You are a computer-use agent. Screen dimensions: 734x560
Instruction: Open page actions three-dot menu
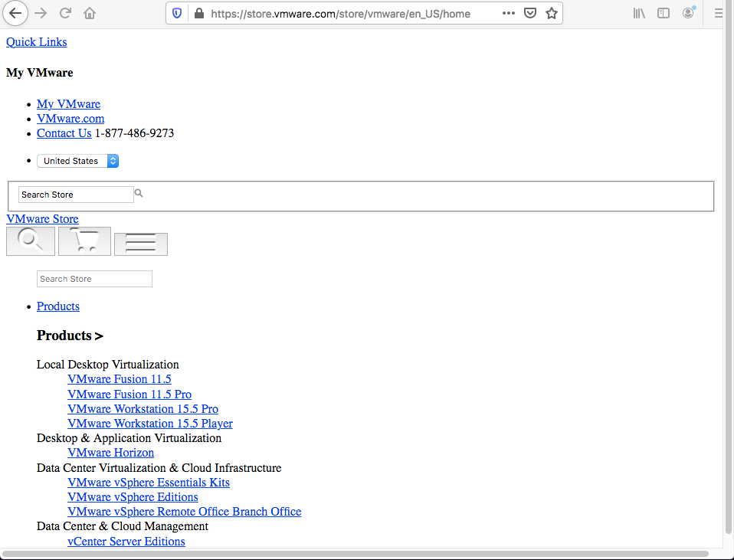point(509,13)
